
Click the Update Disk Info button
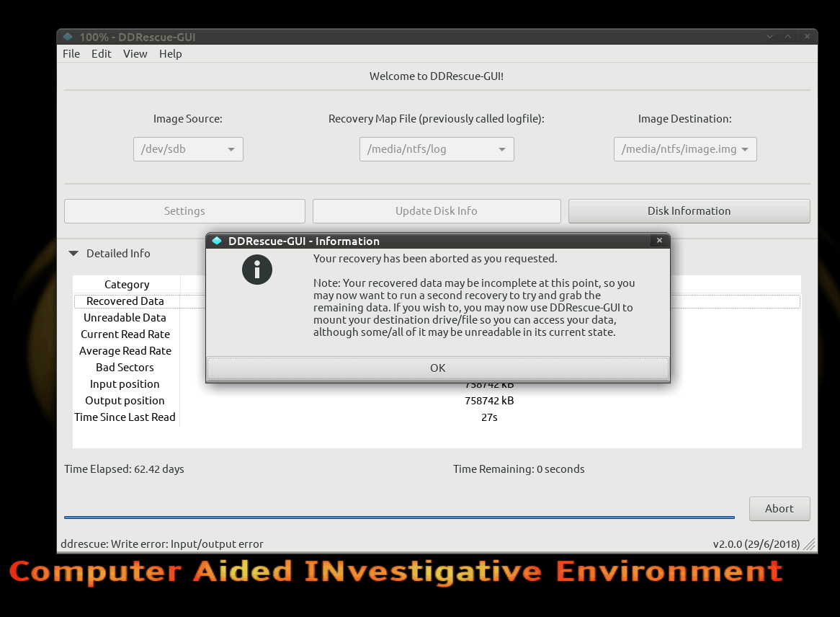click(437, 211)
